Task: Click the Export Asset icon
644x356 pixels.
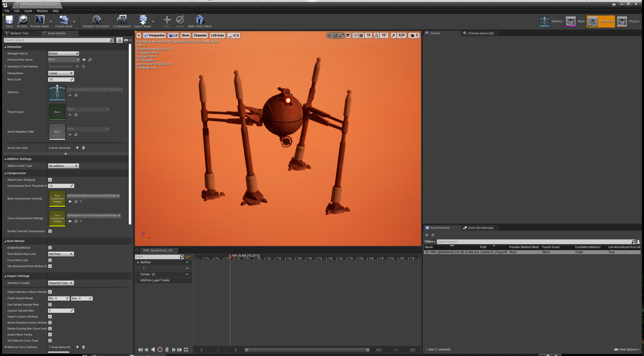Action: (143, 21)
